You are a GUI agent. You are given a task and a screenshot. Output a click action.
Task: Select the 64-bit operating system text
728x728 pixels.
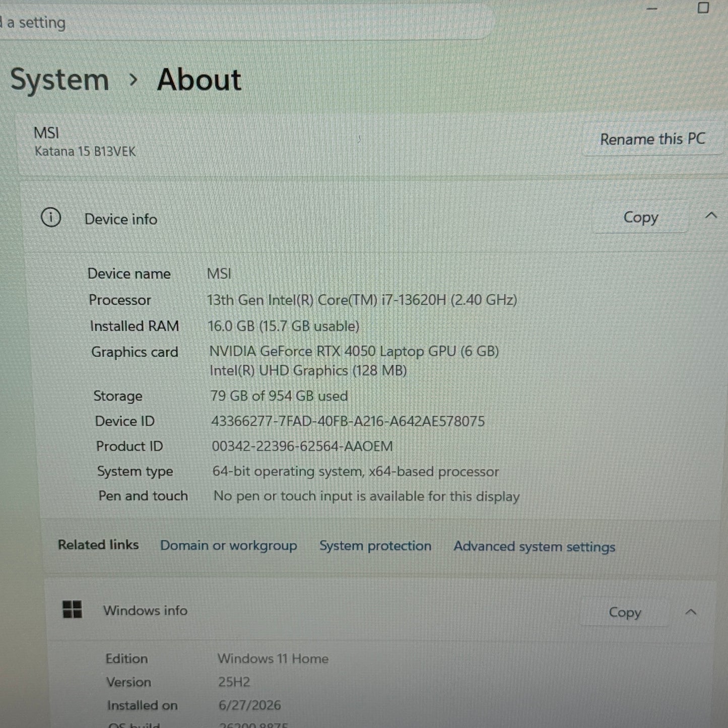356,472
